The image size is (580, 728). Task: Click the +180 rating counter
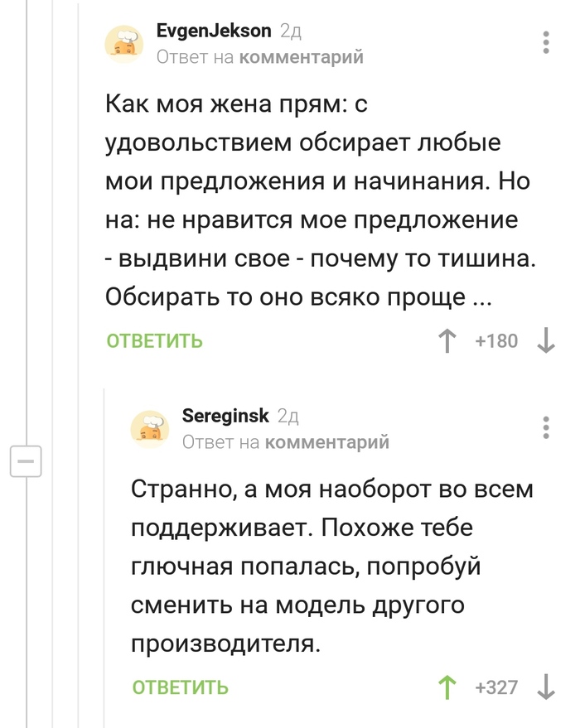click(x=495, y=341)
